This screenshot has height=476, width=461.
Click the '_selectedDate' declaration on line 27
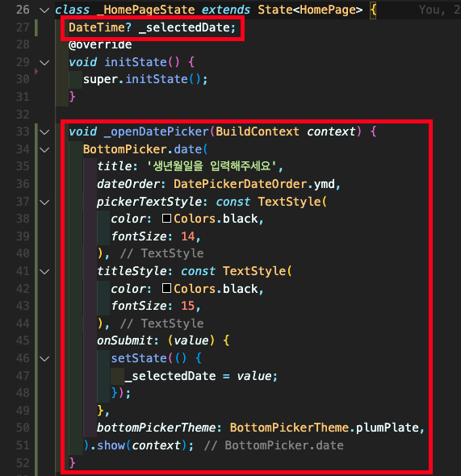coord(184,27)
